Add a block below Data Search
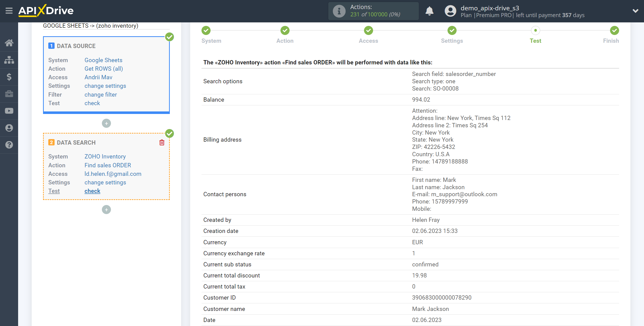 (106, 210)
